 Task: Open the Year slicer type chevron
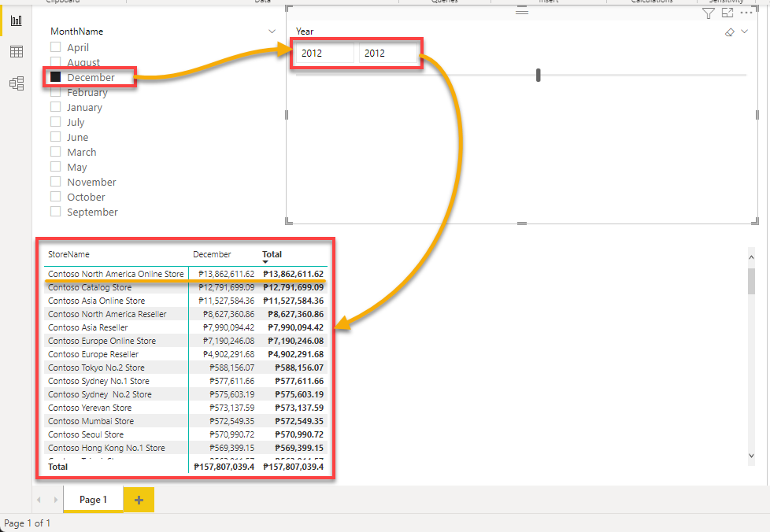tap(745, 31)
